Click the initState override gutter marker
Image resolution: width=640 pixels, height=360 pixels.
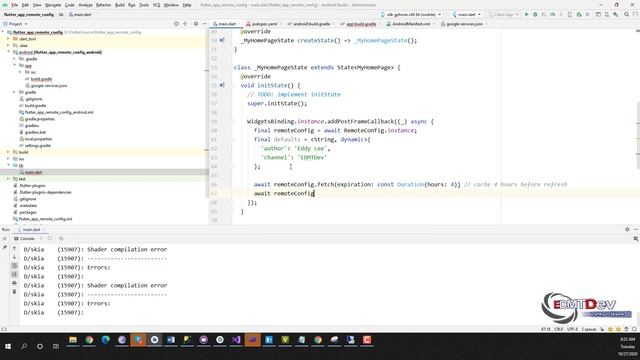pos(222,85)
